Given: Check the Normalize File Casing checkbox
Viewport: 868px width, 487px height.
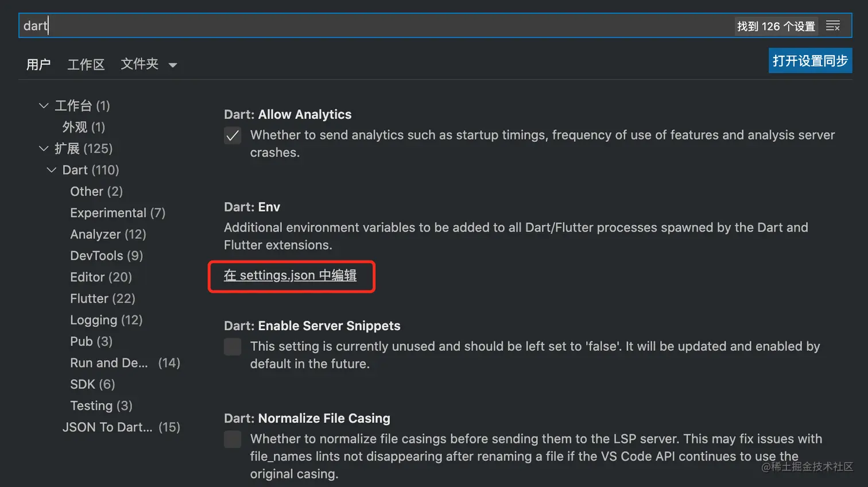Looking at the screenshot, I should point(232,439).
